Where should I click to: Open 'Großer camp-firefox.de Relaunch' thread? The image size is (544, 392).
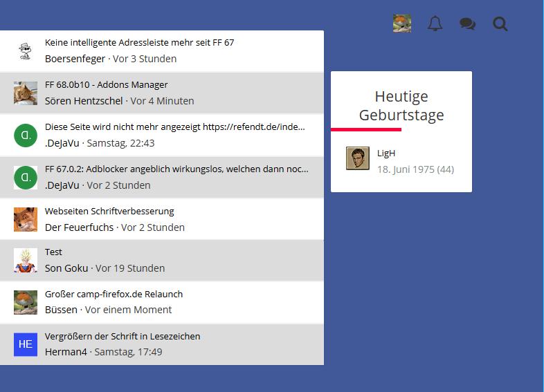point(114,295)
